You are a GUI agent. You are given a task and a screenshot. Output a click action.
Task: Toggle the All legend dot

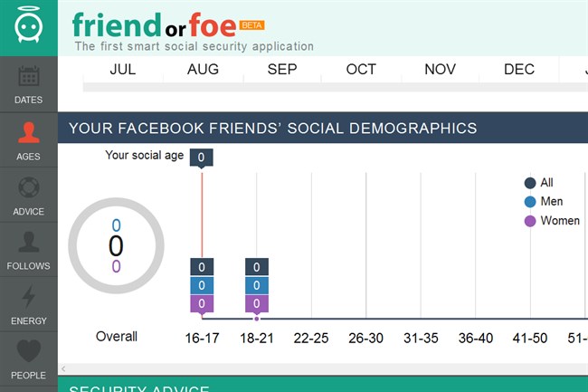pyautogui.click(x=531, y=183)
